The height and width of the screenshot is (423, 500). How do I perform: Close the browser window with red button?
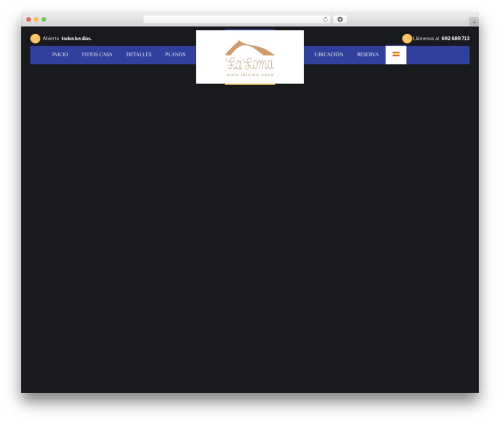tap(29, 20)
